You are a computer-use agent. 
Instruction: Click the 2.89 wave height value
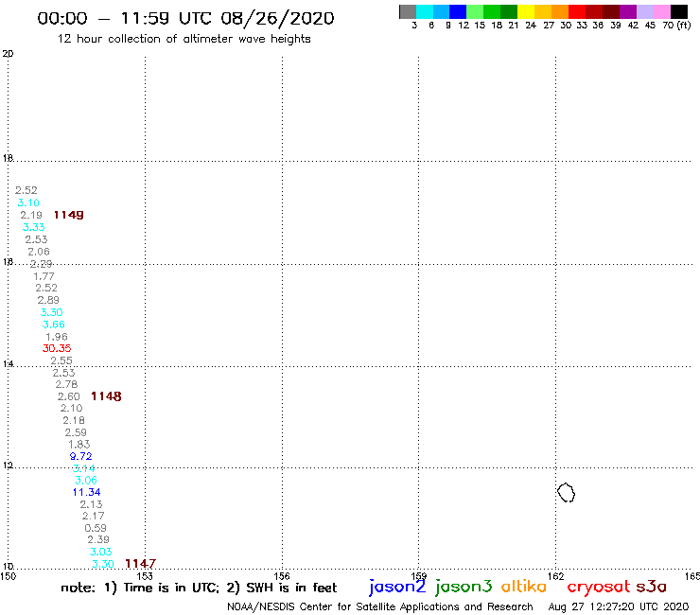point(48,300)
